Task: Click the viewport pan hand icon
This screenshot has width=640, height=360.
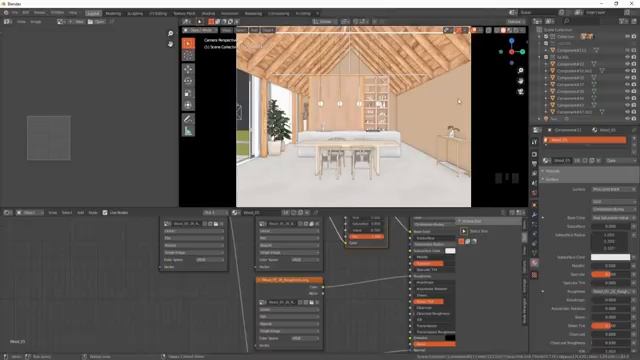Action: [x=520, y=81]
